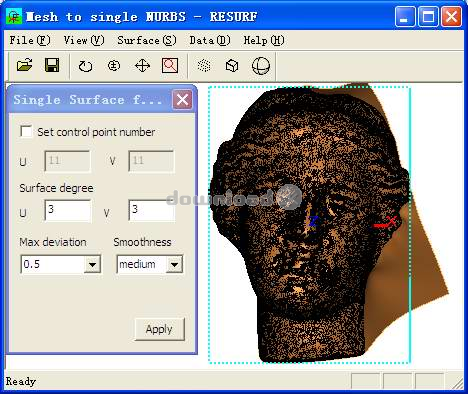Select the zoom in/out tool
This screenshot has height=394, width=468.
point(114,66)
